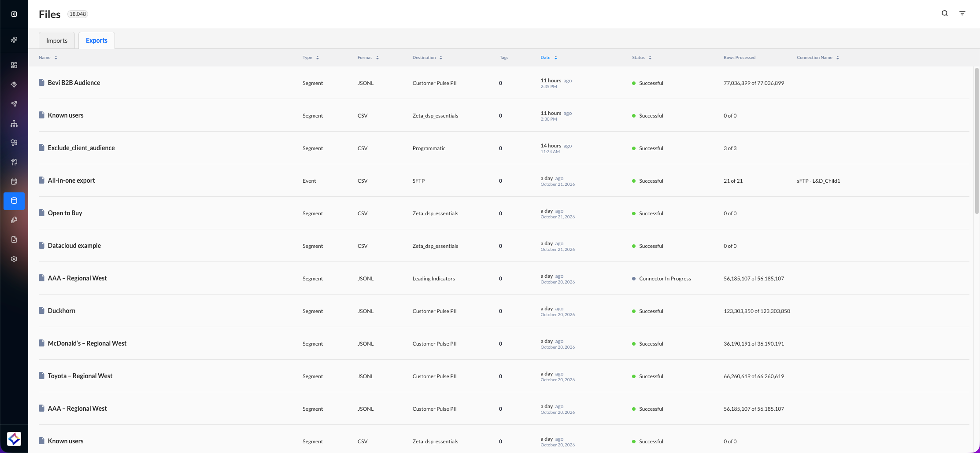Open the report chart document icon

pyautogui.click(x=14, y=239)
